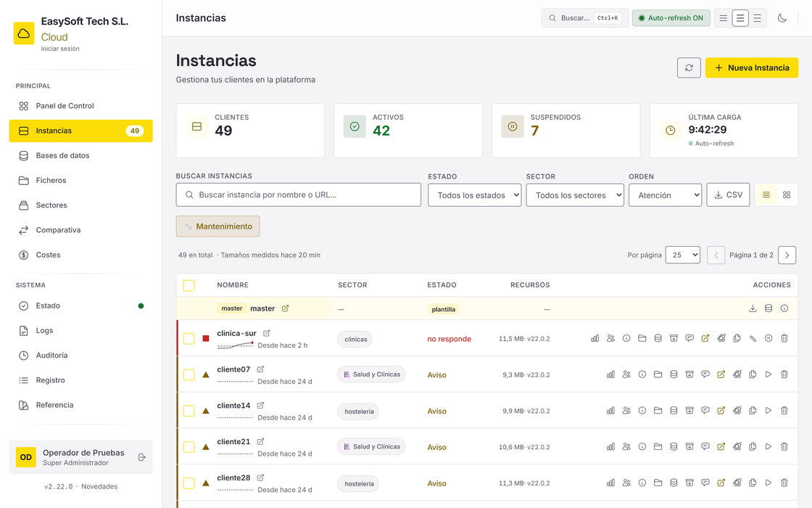Toggle dark mode moon icon

tap(782, 18)
